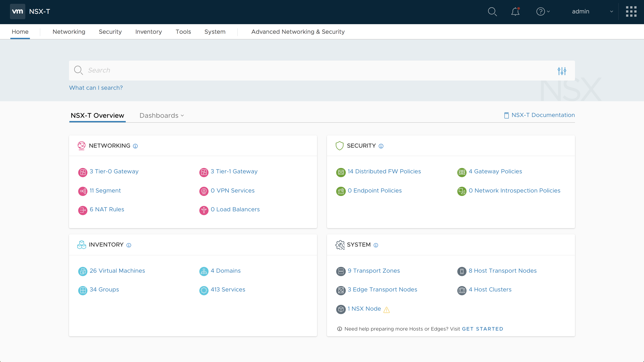
Task: Expand the Dashboards dropdown
Action: click(x=162, y=116)
